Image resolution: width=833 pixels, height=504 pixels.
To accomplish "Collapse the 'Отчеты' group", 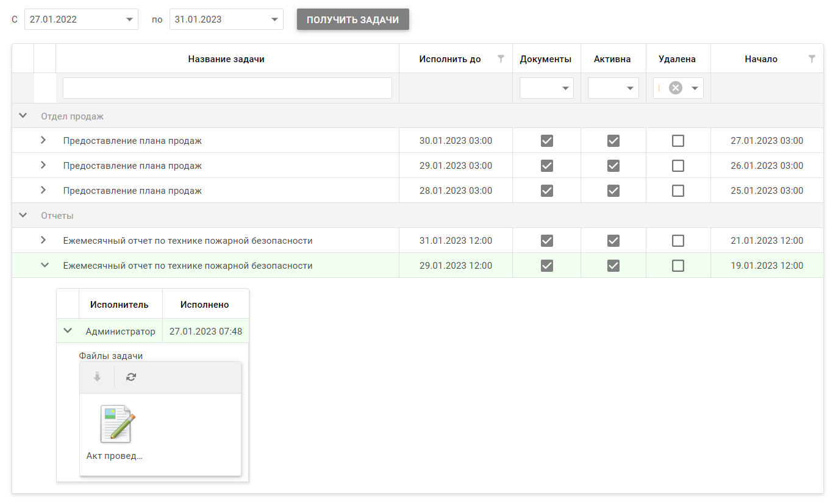I will [x=23, y=215].
